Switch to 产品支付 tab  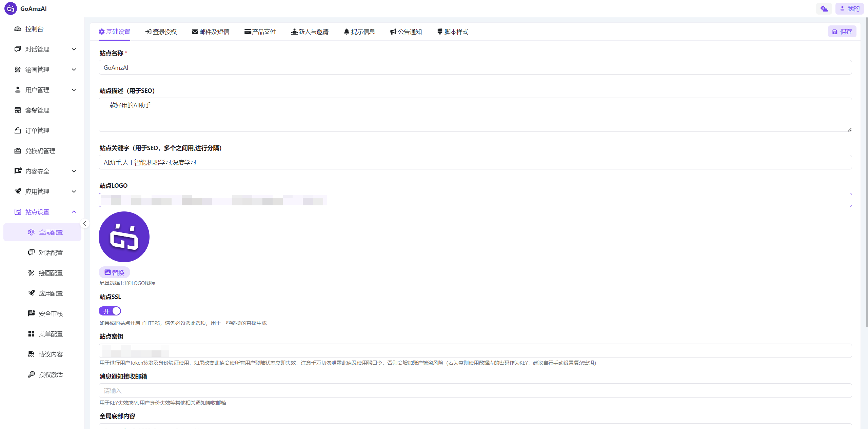260,32
